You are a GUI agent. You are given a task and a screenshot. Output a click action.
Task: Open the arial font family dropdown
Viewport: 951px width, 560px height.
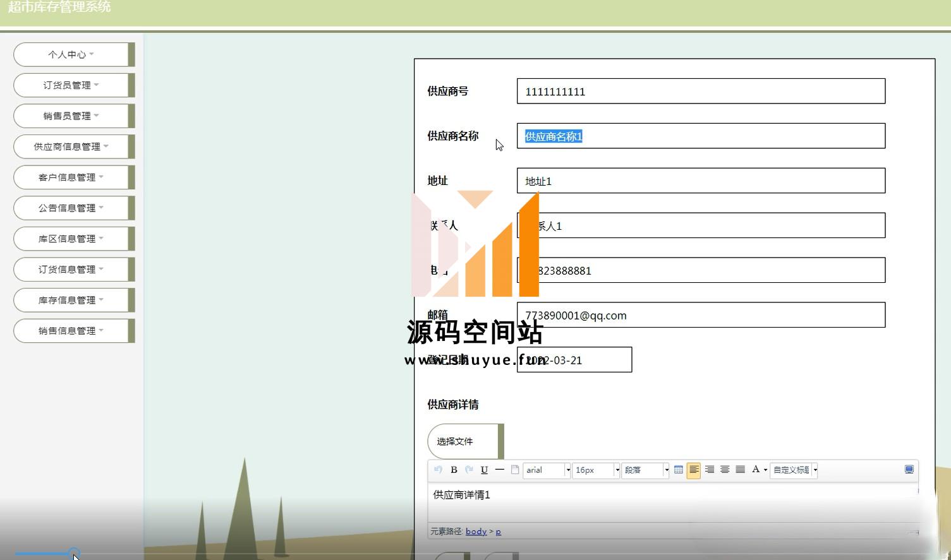pos(547,470)
